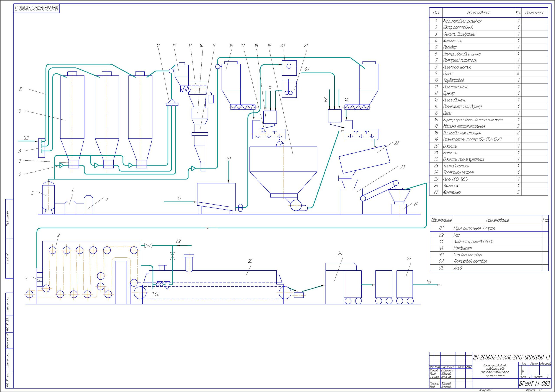
Task: Select 'Мука пшеничная 1 сорта' legend entry
Action: 474,228
